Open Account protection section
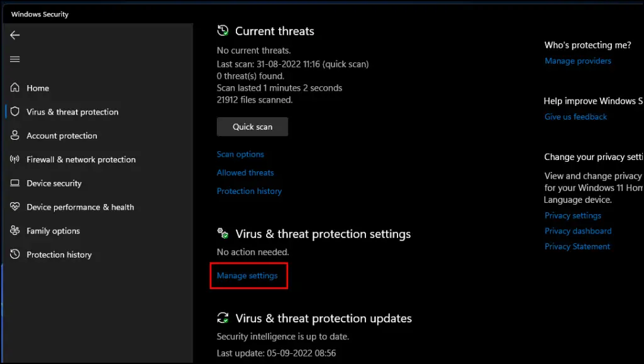644x364 pixels. [62, 136]
